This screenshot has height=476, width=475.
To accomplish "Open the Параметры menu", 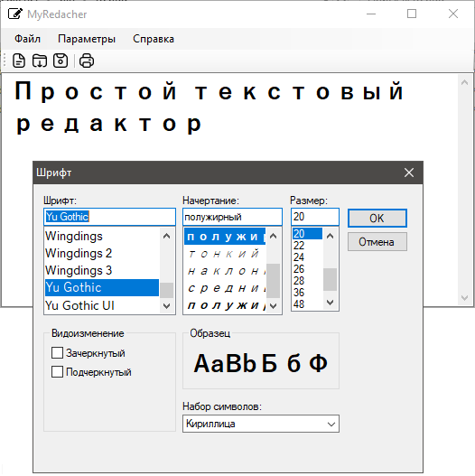I will pyautogui.click(x=87, y=39).
